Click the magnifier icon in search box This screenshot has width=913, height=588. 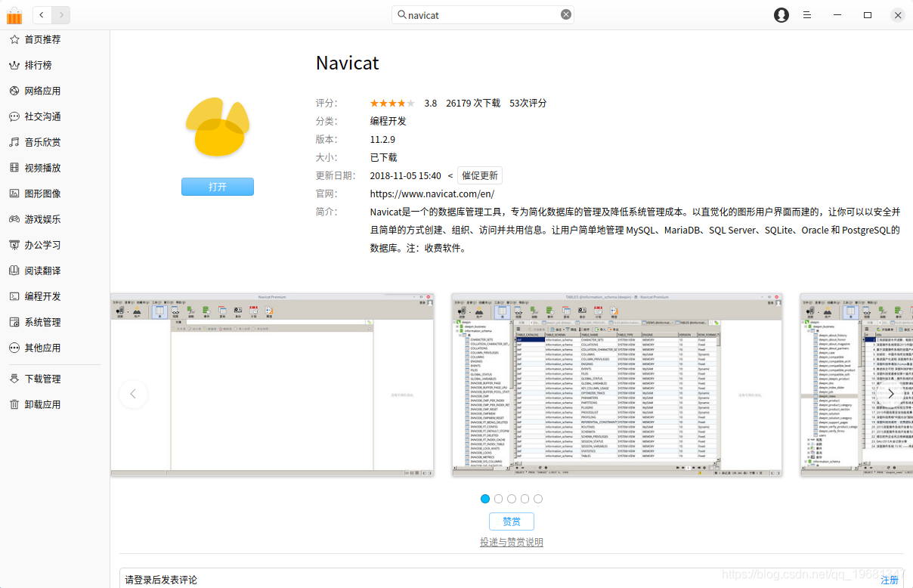(402, 14)
